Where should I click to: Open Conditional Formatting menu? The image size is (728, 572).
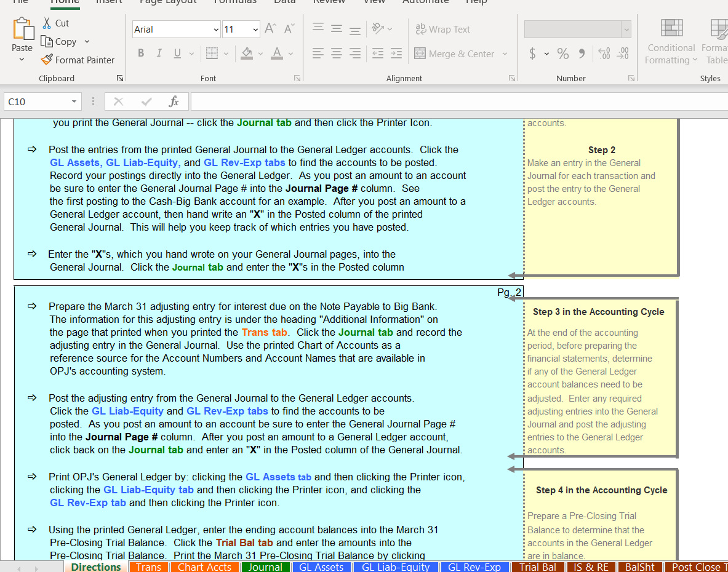(671, 42)
